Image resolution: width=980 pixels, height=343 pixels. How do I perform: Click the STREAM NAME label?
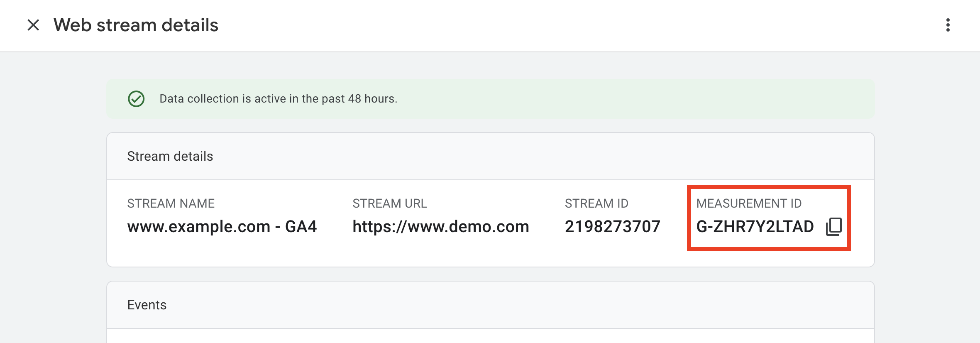click(x=171, y=203)
